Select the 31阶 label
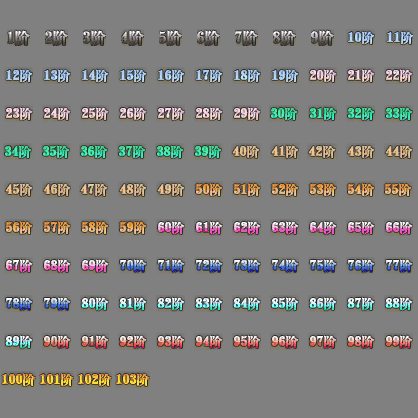Image resolution: width=418 pixels, height=418 pixels. click(322, 114)
